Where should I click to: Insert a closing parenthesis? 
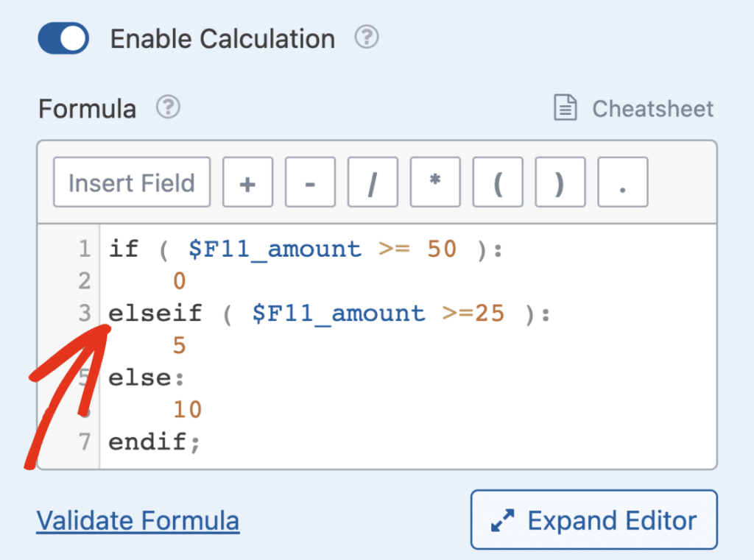(x=560, y=182)
